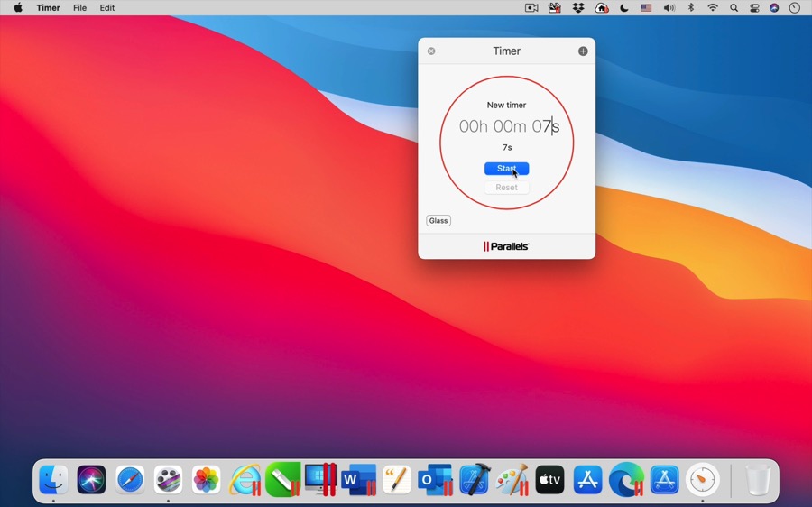Open the File menu
Image resolution: width=812 pixels, height=507 pixels.
pos(79,8)
